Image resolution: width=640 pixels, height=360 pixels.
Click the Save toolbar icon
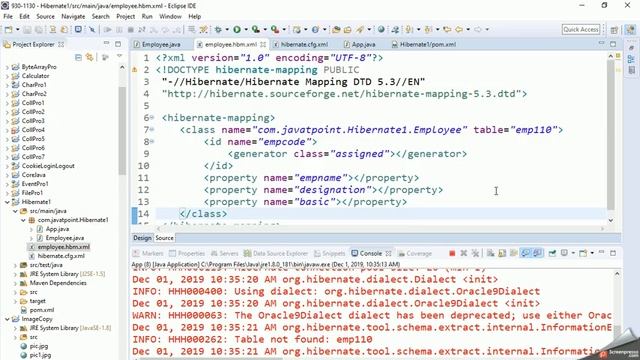click(x=27, y=29)
